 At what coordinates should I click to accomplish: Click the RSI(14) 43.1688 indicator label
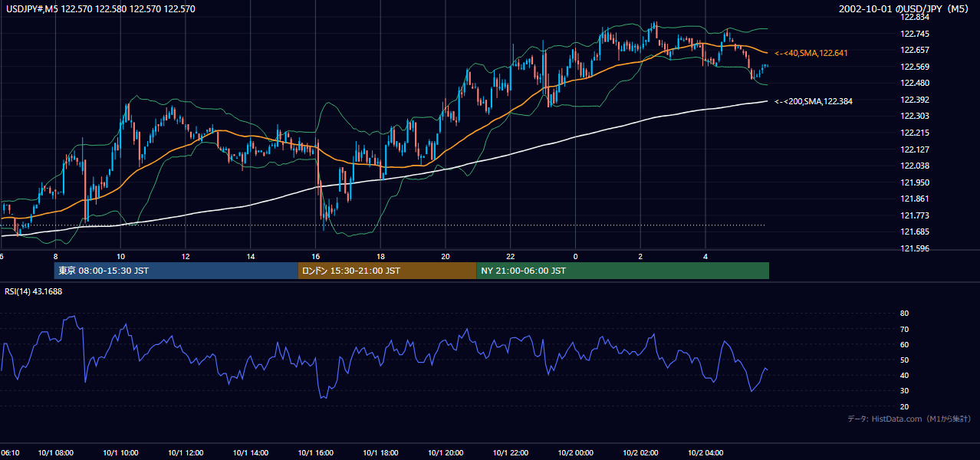(34, 291)
